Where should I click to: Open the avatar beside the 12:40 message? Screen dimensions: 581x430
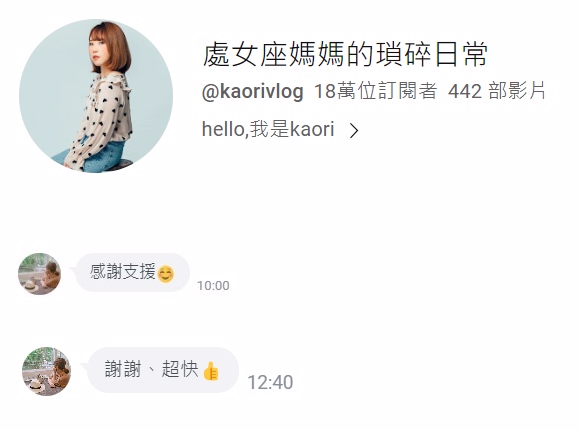click(46, 371)
